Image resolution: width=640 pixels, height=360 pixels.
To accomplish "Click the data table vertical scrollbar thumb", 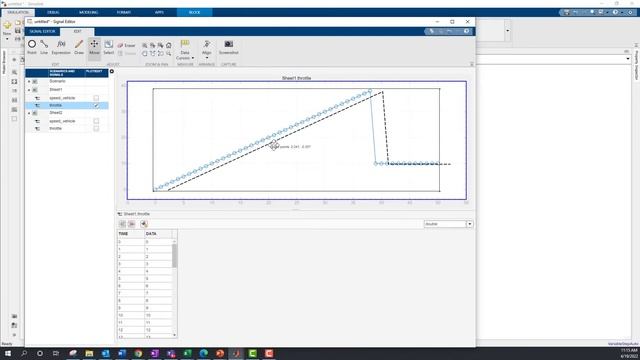I will click(175, 256).
